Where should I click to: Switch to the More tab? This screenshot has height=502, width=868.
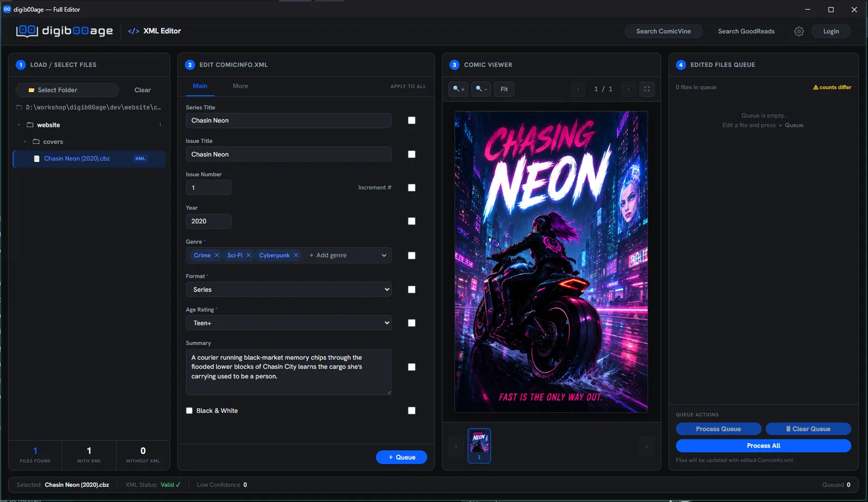pos(240,86)
